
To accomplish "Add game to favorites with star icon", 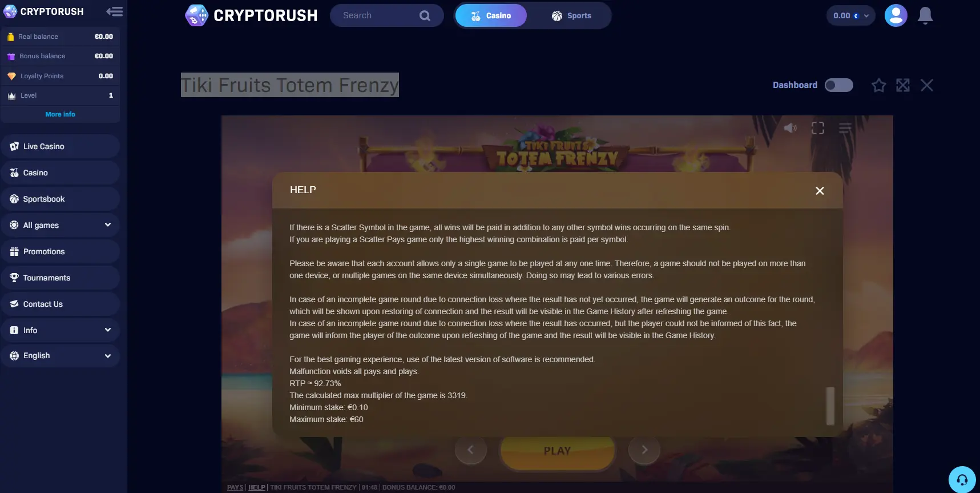I will [x=879, y=85].
